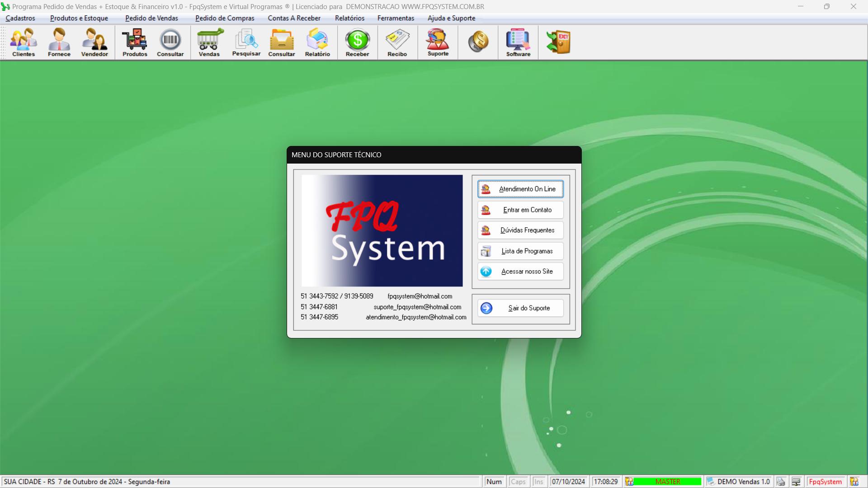
Task: Open the Dúvidas Frequentes button
Action: (x=520, y=230)
